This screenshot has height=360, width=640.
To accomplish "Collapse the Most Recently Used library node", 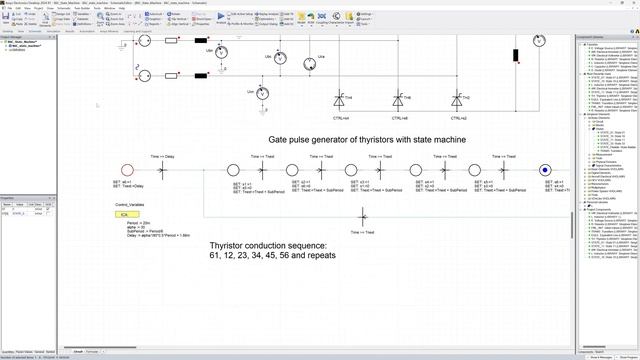I will 580,74.
